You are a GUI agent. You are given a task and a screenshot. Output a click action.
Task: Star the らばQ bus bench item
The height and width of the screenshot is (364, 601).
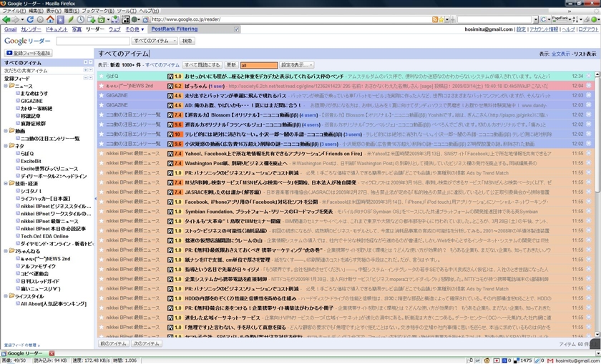coord(101,77)
